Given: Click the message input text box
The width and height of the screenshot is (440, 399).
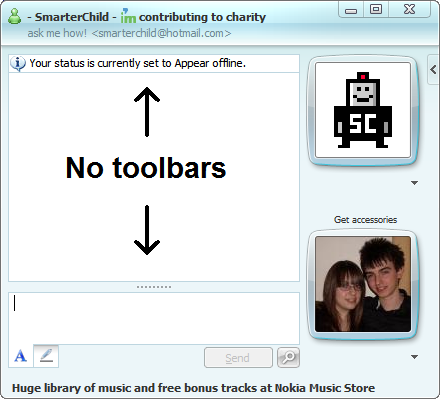Looking at the screenshot, I should [154, 318].
